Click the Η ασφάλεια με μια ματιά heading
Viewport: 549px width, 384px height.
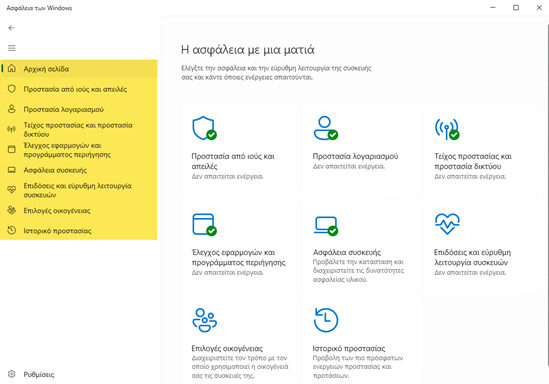click(248, 50)
